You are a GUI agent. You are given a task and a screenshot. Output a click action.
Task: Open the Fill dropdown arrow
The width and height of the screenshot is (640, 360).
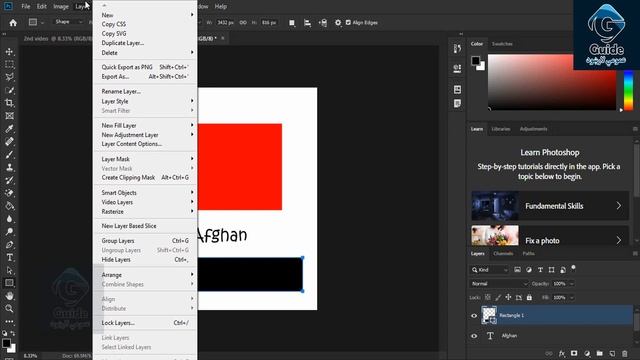pyautogui.click(x=571, y=298)
